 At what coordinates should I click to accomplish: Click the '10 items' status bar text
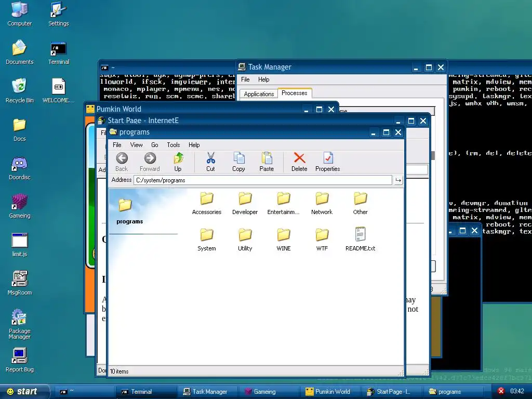click(x=119, y=371)
